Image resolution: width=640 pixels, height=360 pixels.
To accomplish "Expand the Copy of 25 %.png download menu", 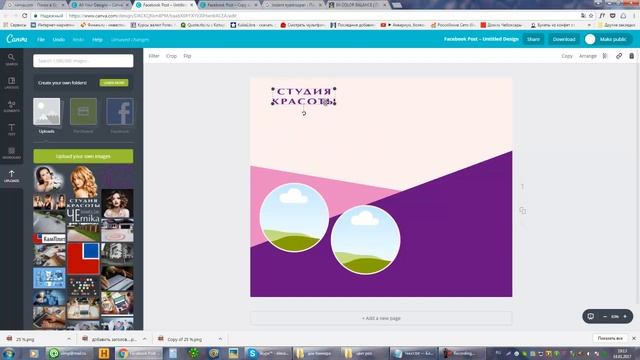I will (x=220, y=339).
